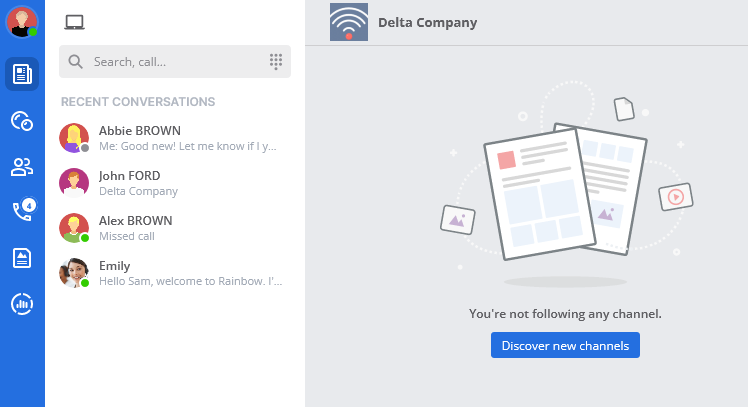Open the file sharing sidebar icon

click(x=22, y=258)
